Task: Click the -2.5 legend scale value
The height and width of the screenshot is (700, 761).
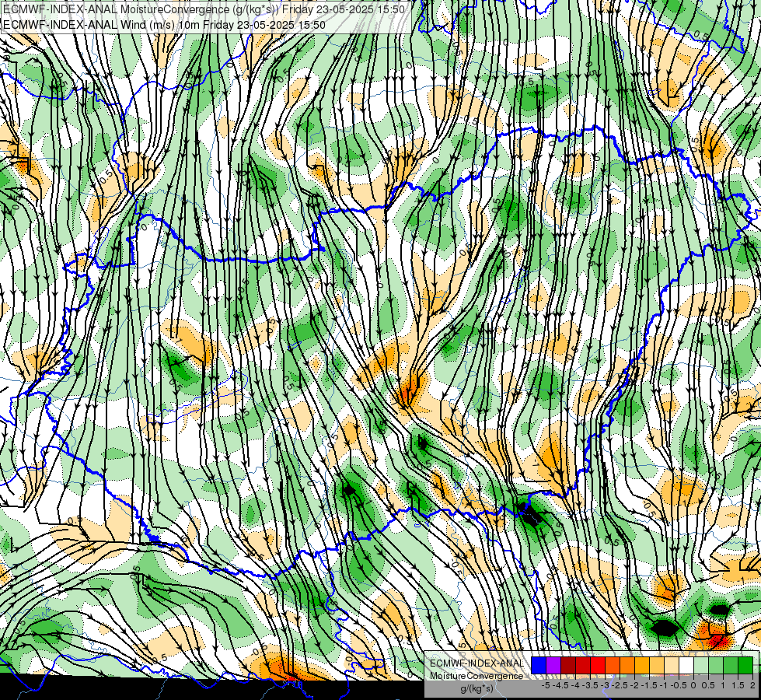Action: 620,685
